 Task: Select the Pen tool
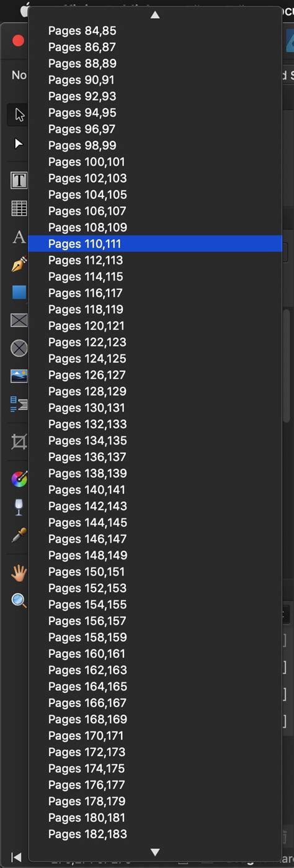pos(19,264)
